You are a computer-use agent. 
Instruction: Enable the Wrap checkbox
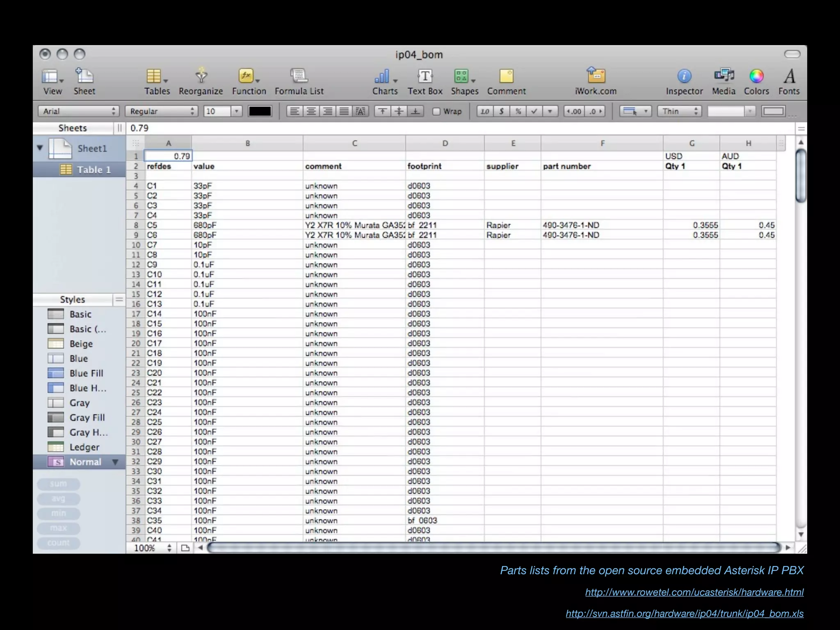tap(436, 112)
